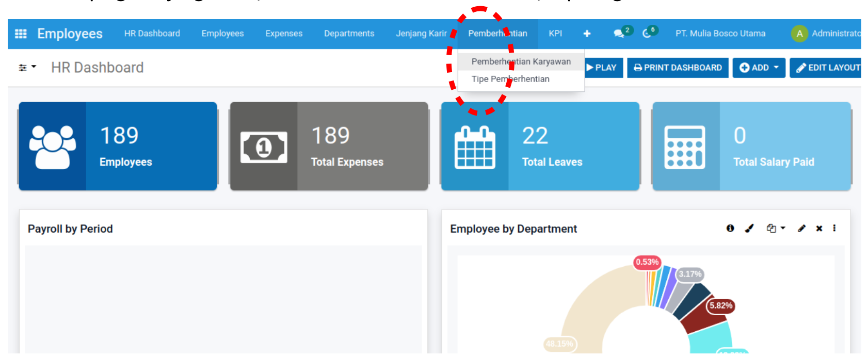Expand the duplicate/move chart dropdown
This screenshot has height=356, width=868.
point(775,228)
